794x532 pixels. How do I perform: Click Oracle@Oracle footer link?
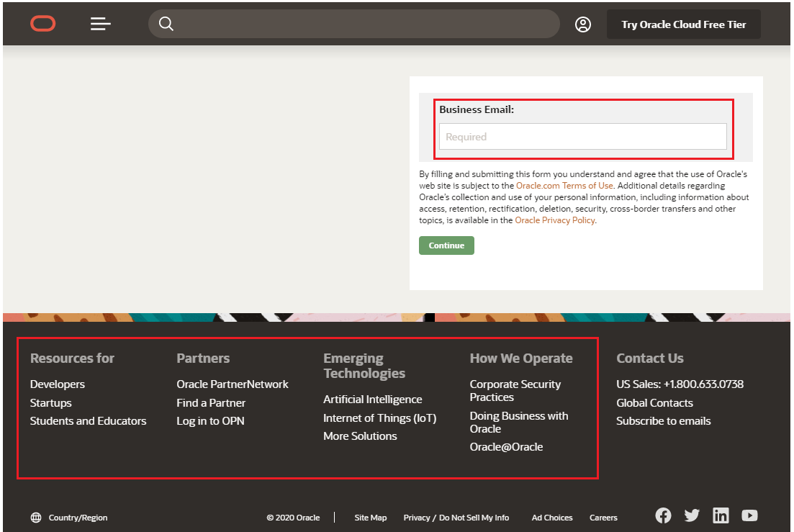point(506,447)
